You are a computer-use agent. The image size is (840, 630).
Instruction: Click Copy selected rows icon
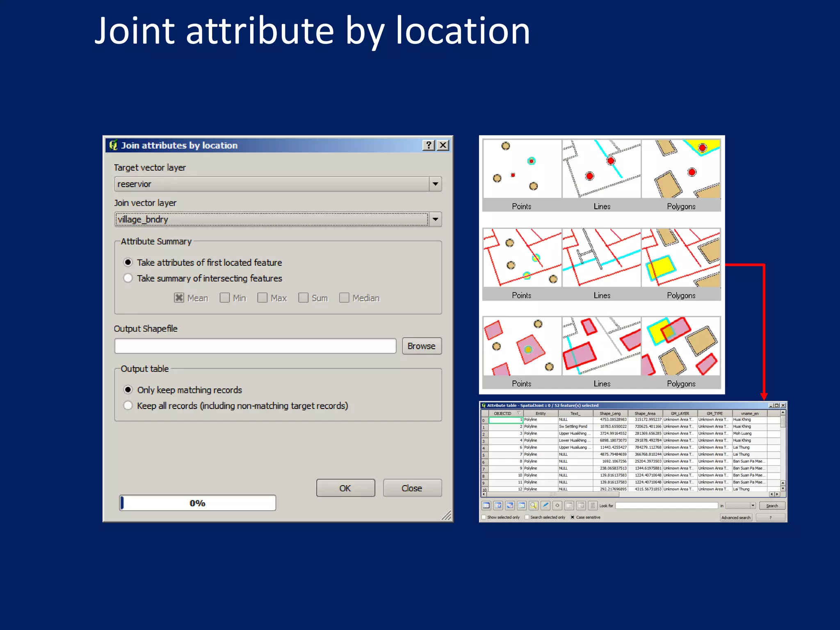tap(522, 505)
